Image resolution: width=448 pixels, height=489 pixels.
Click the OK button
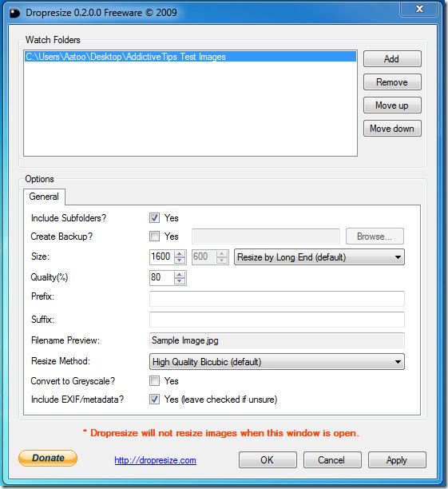[268, 460]
